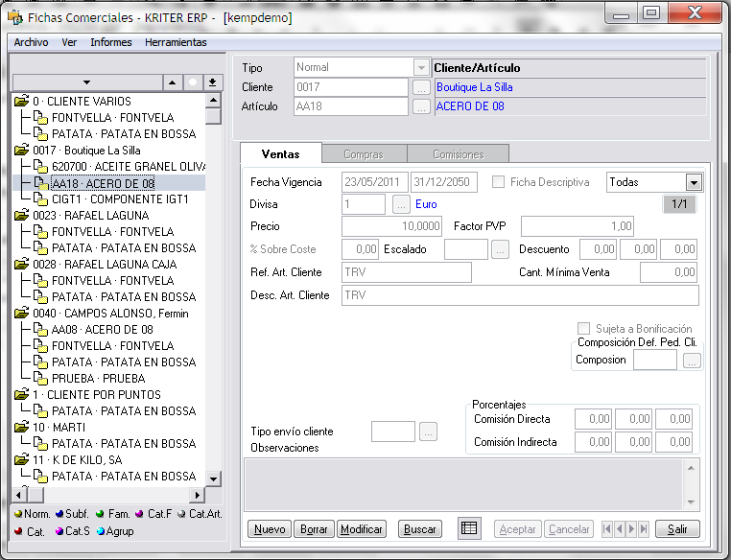The width and height of the screenshot is (731, 560).
Task: Open the folder icon for 0023 RAFAEL LAGUNA
Action: (x=21, y=215)
